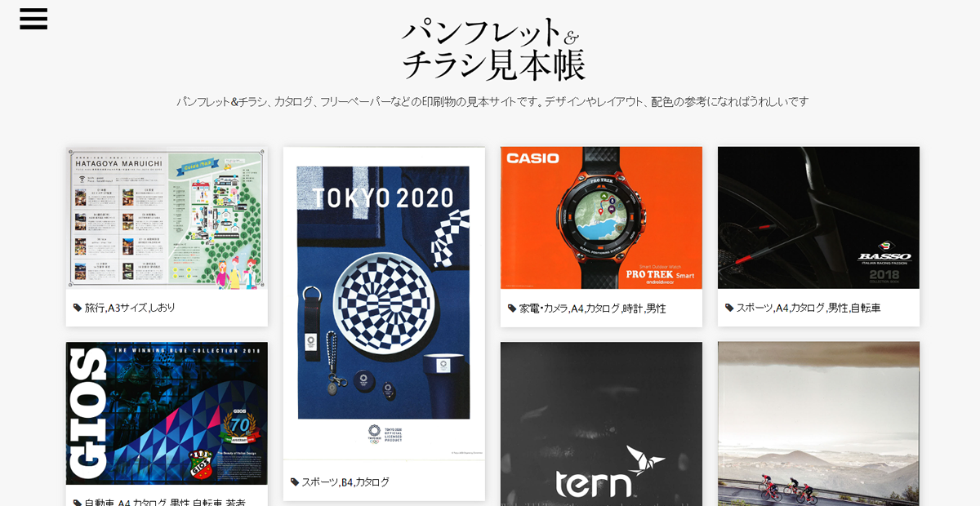Click tag icon under CASIO card

click(x=512, y=308)
